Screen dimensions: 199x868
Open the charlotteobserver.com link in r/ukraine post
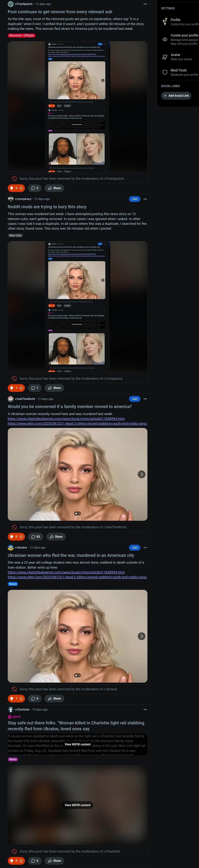[x=66, y=572]
